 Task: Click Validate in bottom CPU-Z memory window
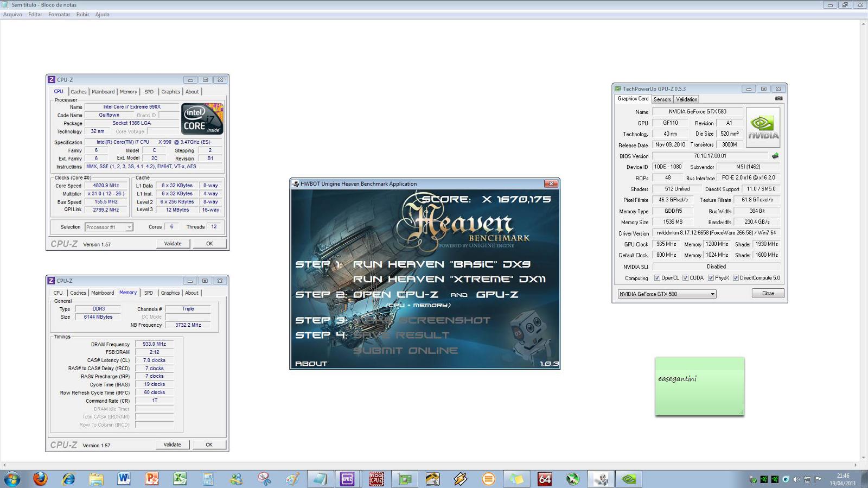(173, 445)
